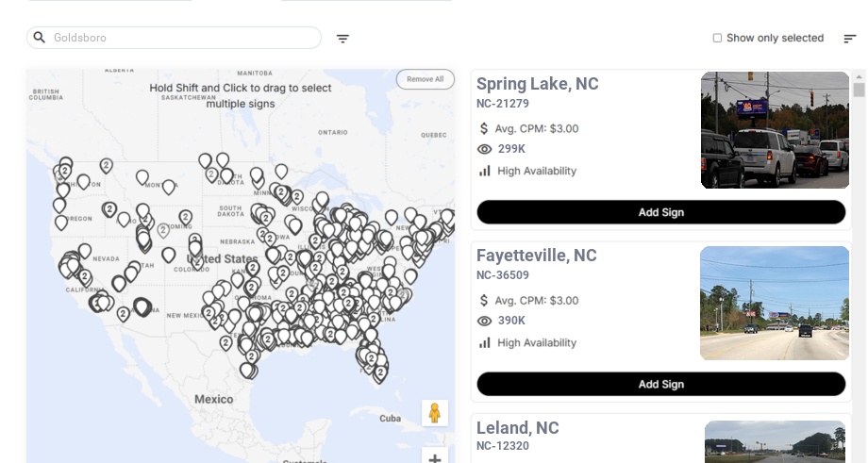This screenshot has height=463, width=868.
Task: Toggle Show only selected checkbox
Action: tap(717, 38)
